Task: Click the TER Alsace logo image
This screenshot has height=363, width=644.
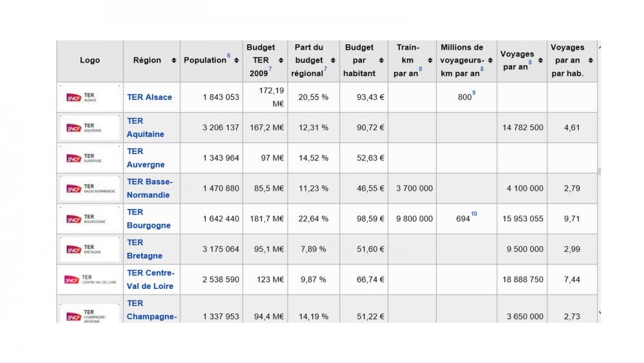Action: pyautogui.click(x=90, y=97)
